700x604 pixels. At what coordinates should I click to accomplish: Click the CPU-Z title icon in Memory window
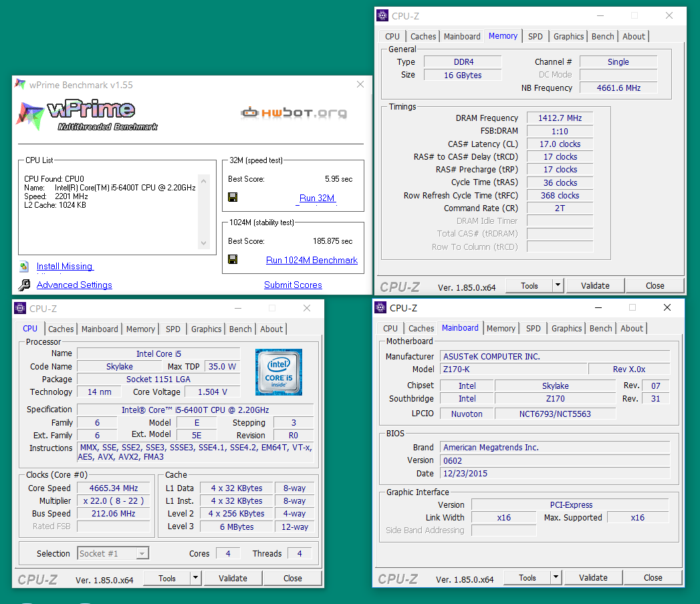coord(382,15)
